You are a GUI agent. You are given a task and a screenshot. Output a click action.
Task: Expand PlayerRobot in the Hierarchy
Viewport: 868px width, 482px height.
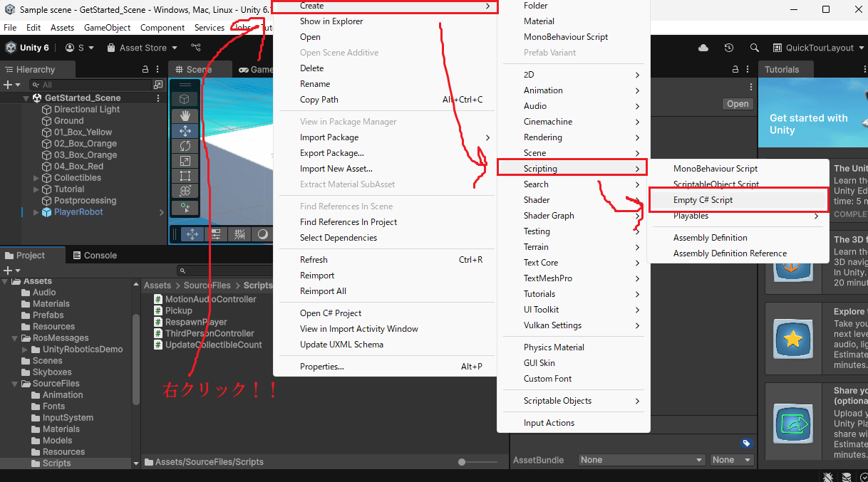click(x=35, y=211)
